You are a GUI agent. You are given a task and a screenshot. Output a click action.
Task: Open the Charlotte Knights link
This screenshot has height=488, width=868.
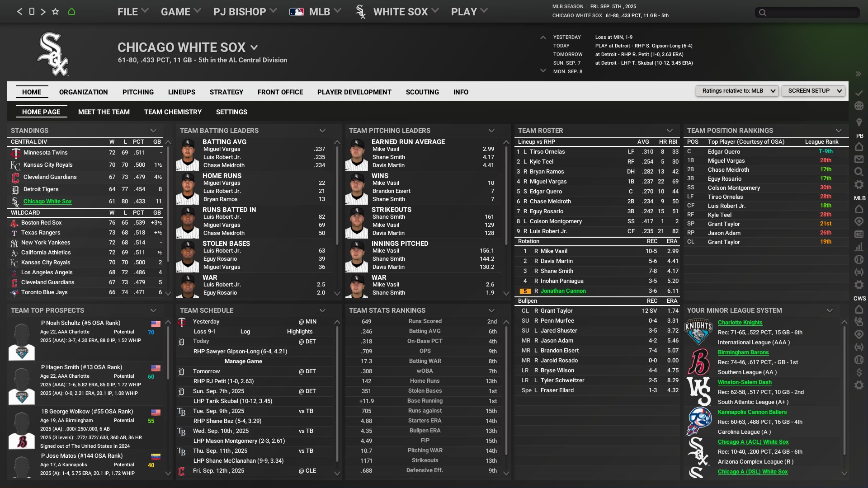point(740,323)
